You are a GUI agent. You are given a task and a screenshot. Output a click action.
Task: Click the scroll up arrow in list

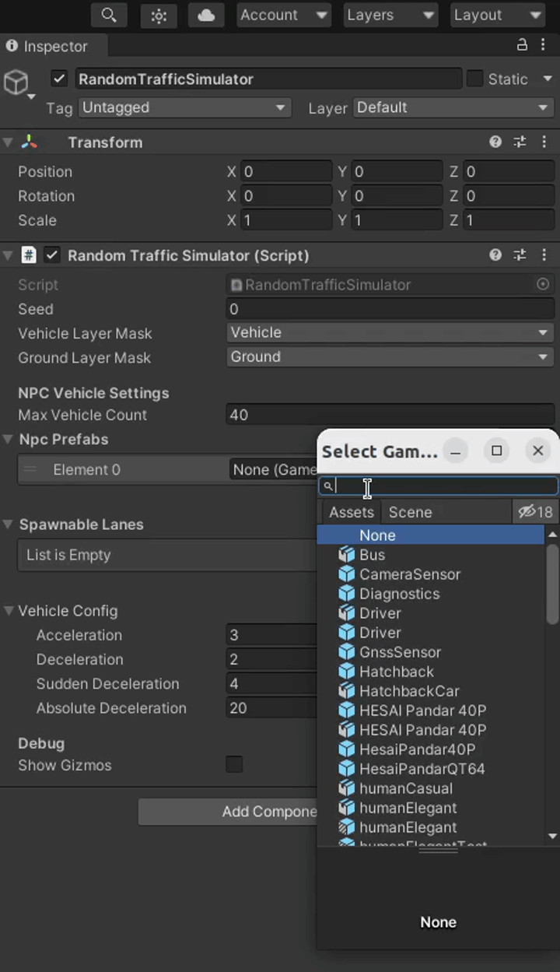click(x=552, y=535)
